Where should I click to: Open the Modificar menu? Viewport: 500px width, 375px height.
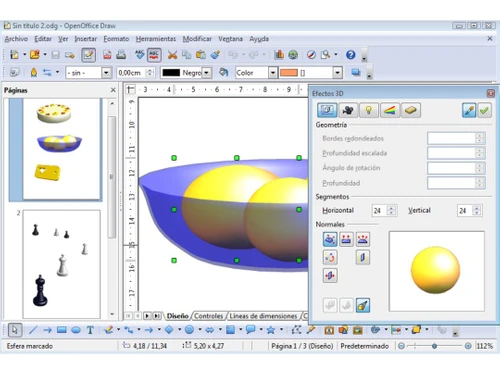[x=197, y=39]
